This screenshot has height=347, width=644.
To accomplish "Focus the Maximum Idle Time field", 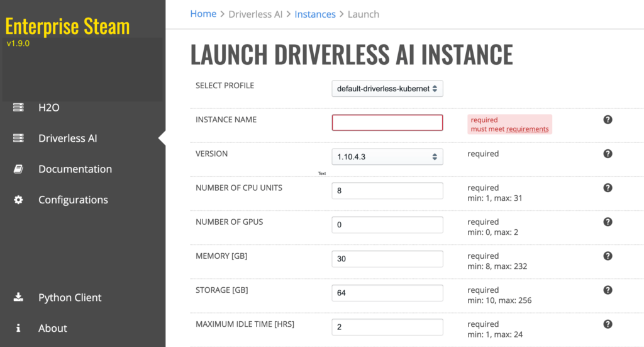I will point(387,327).
